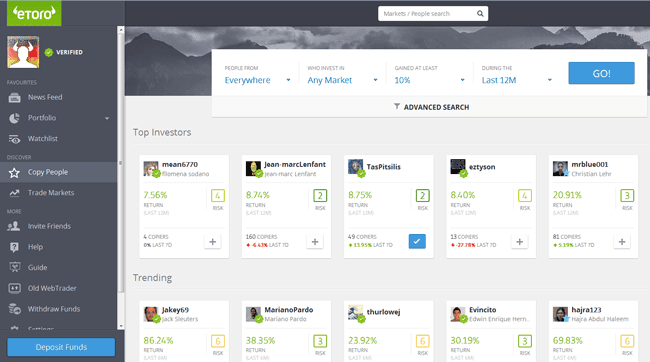Open News Feed icon in sidebar

click(15, 97)
